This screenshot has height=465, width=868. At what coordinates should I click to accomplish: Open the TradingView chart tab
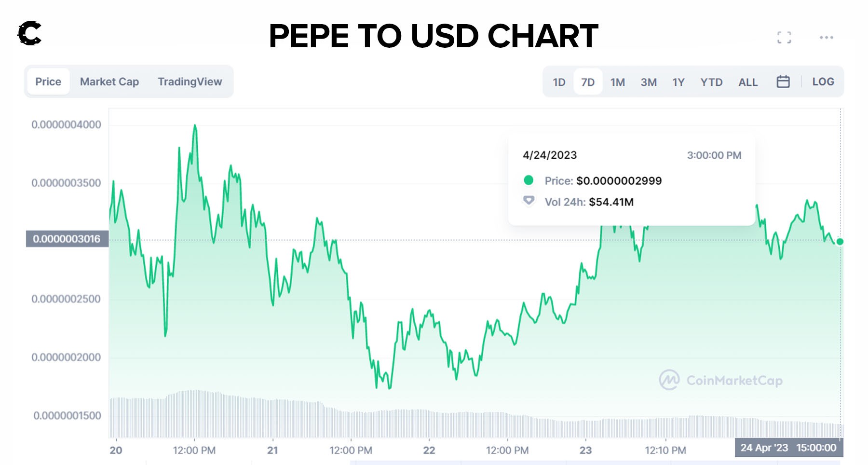[190, 82]
